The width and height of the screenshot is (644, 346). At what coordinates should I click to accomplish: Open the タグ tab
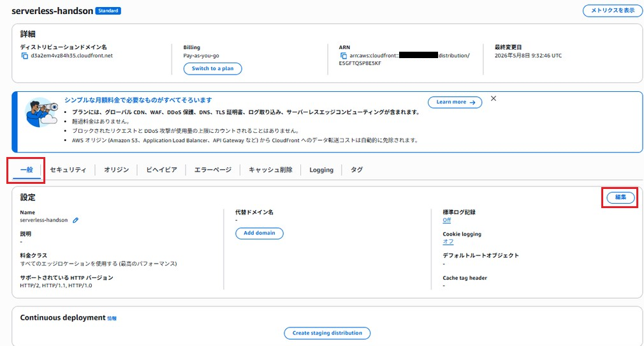pos(356,170)
